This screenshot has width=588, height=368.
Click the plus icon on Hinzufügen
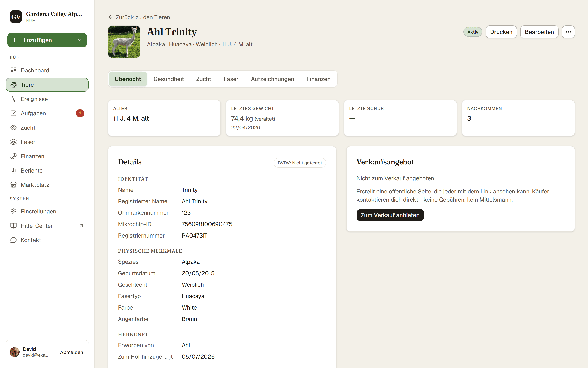pyautogui.click(x=14, y=40)
